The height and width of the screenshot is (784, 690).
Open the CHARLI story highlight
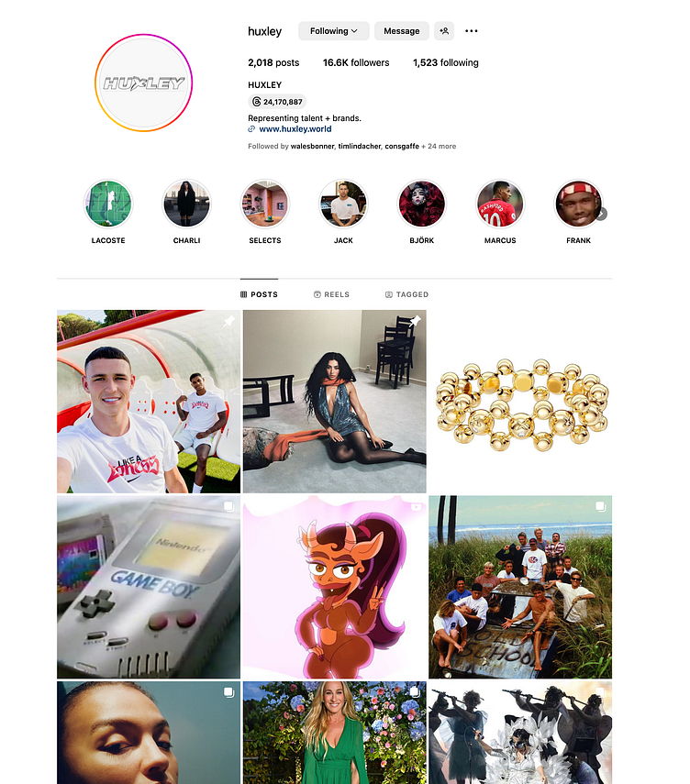click(x=186, y=204)
